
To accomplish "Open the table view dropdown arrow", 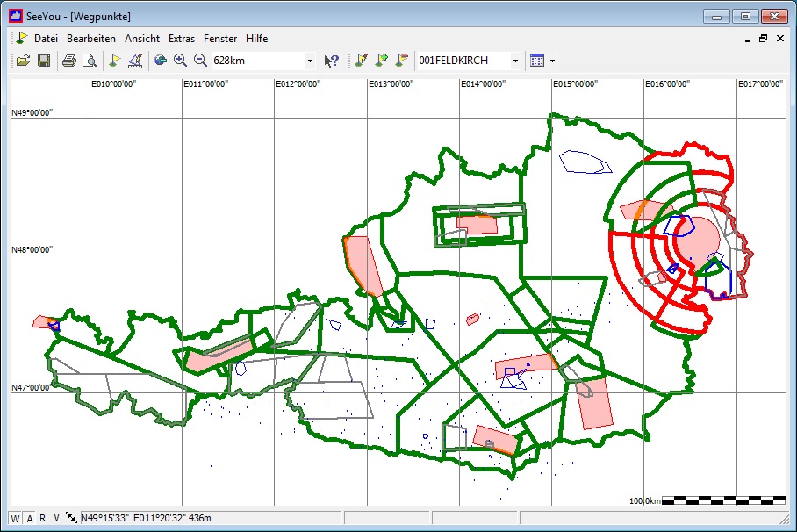I will click(x=552, y=61).
